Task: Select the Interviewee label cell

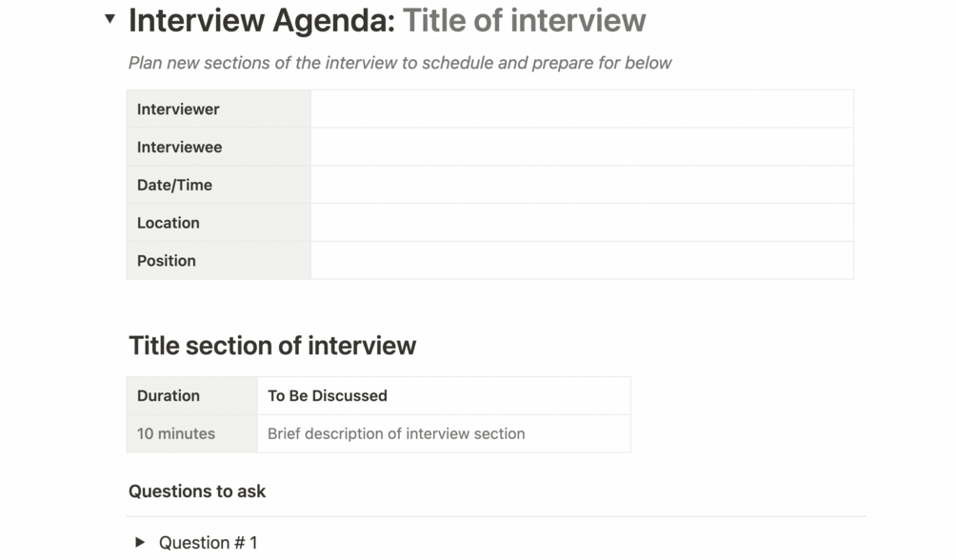Action: [x=218, y=148]
